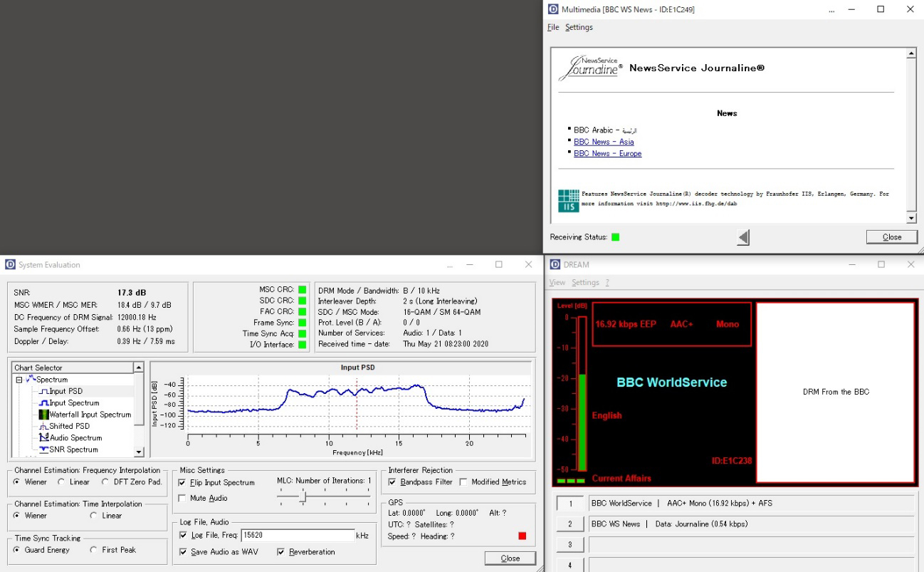Click the FAC CRC green indicator
Image resolution: width=924 pixels, height=572 pixels.
[x=303, y=312]
